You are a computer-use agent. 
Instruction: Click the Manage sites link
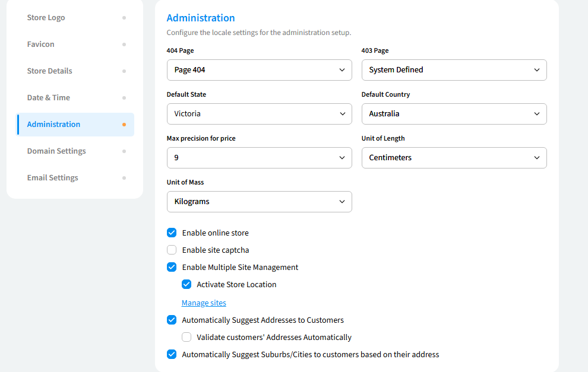pos(204,303)
